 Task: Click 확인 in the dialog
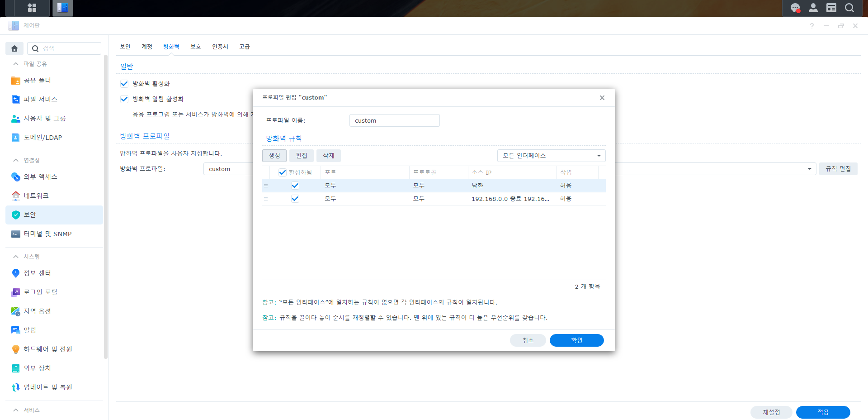click(577, 340)
